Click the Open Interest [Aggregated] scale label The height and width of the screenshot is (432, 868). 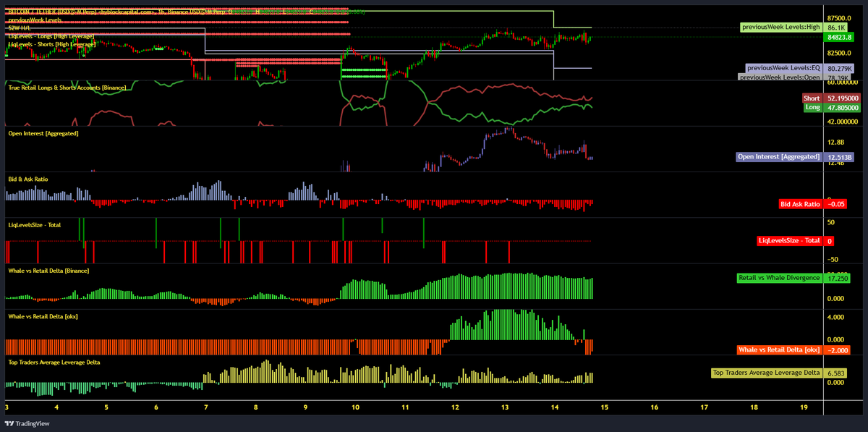(x=780, y=156)
